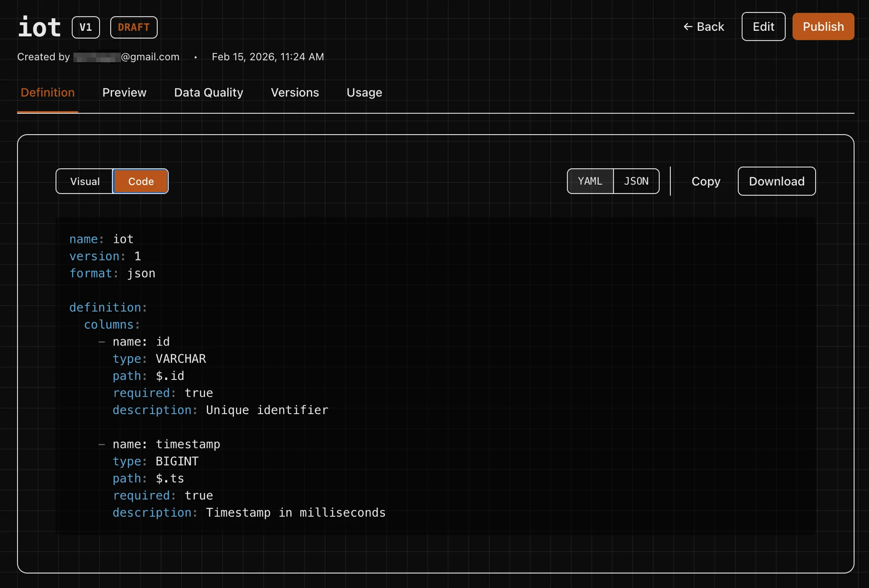
Task: View the Usage tab
Action: tap(364, 92)
